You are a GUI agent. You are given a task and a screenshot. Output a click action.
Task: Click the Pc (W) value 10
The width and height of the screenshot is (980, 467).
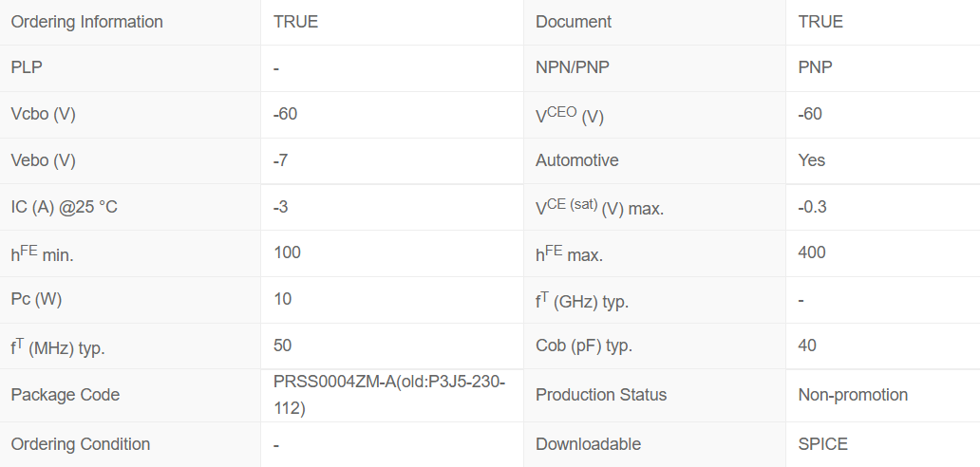tap(282, 299)
